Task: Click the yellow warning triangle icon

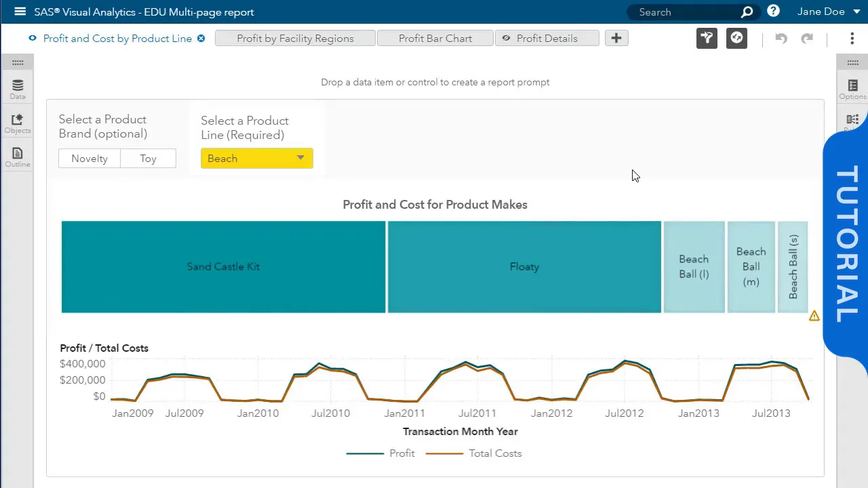Action: coord(814,316)
